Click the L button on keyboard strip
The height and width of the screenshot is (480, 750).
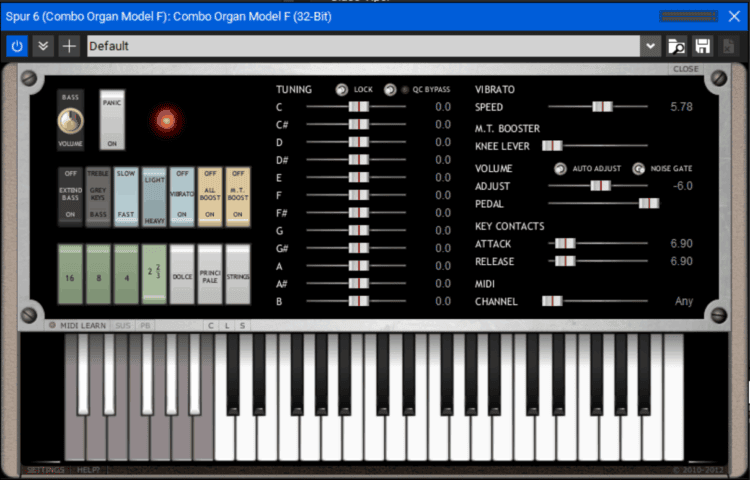227,326
